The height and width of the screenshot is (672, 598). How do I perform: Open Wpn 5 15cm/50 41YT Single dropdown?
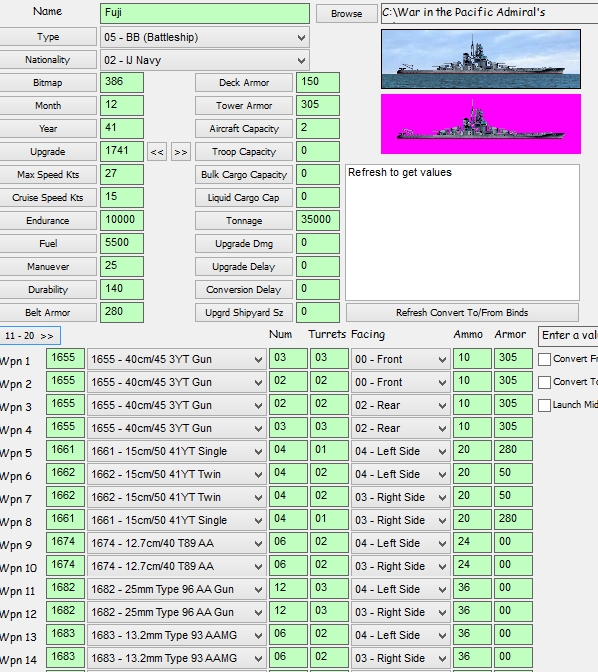click(177, 451)
